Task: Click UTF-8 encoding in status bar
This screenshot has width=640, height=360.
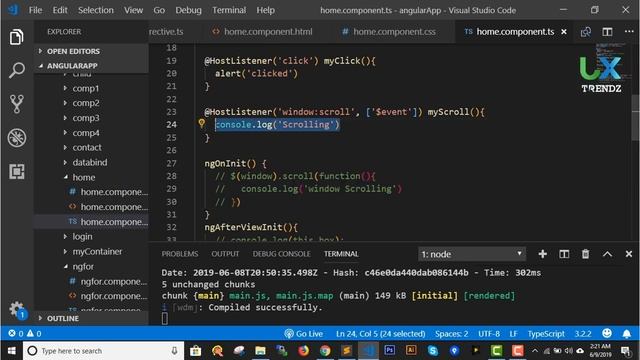Action: [489, 334]
